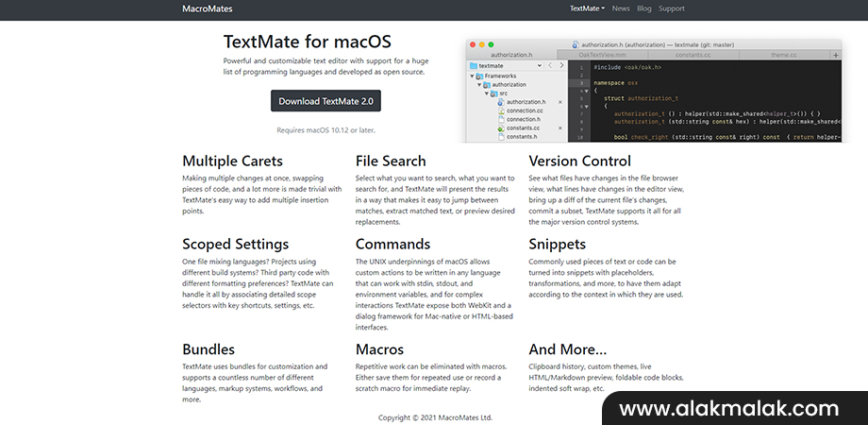Click the src folder icon

(493, 93)
